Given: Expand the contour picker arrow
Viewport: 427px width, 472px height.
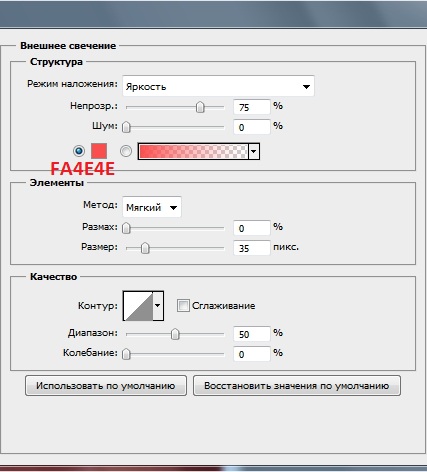Looking at the screenshot, I should tap(158, 306).
